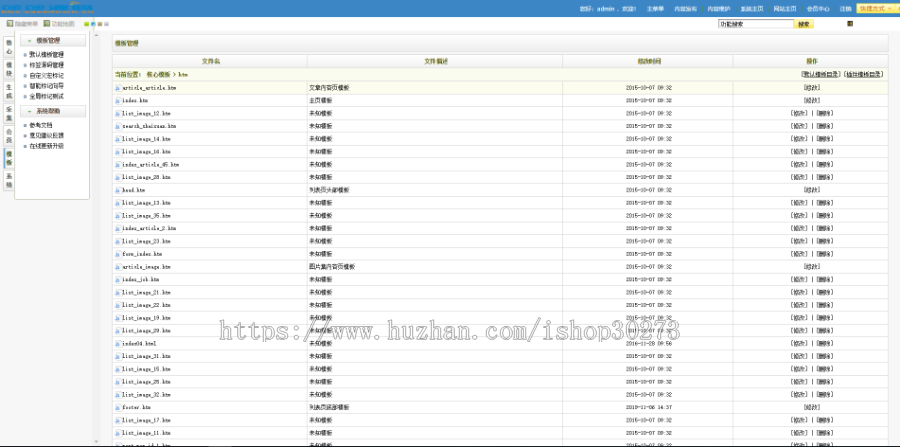Screen dimensions: 900x447
Task: Open the 快捷方式 dropdown
Action: tap(875, 9)
